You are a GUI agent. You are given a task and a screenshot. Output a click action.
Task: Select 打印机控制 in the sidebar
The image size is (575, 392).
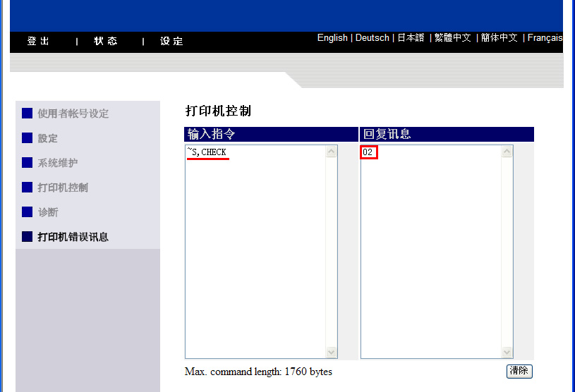coord(63,188)
